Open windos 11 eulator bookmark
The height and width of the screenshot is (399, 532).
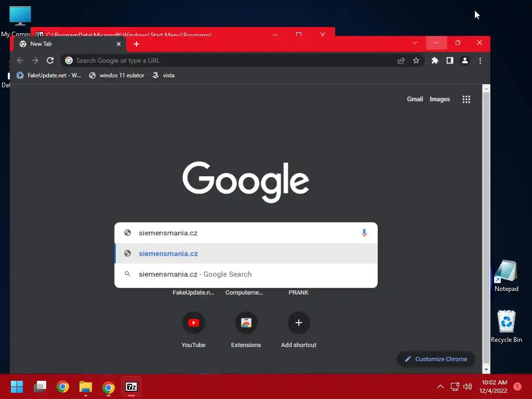coord(117,75)
